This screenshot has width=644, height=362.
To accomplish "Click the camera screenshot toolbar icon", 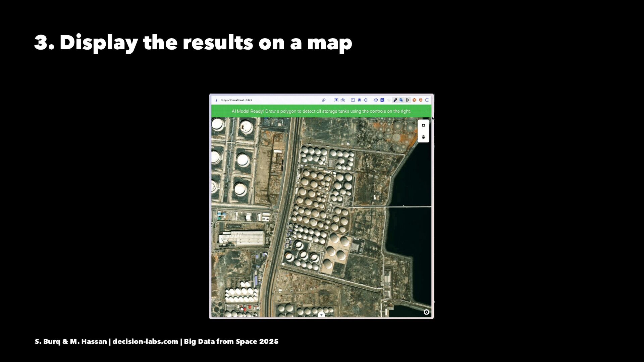I will point(343,100).
